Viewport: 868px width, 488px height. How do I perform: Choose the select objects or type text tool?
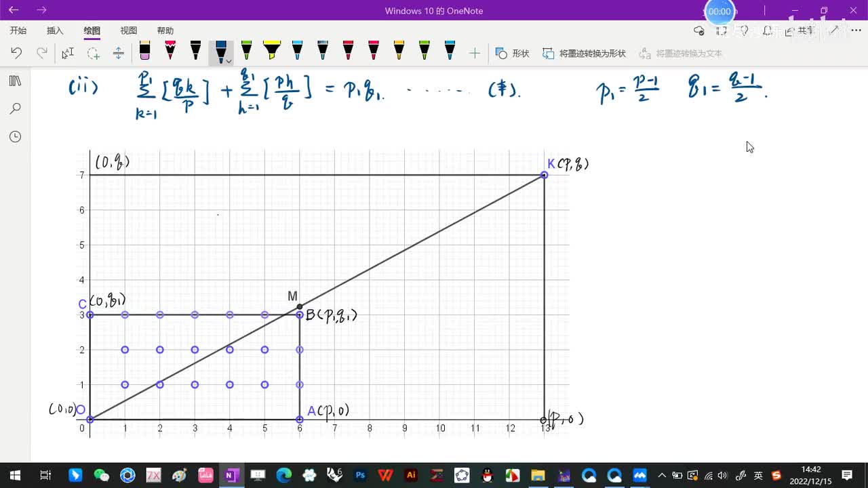coord(68,53)
